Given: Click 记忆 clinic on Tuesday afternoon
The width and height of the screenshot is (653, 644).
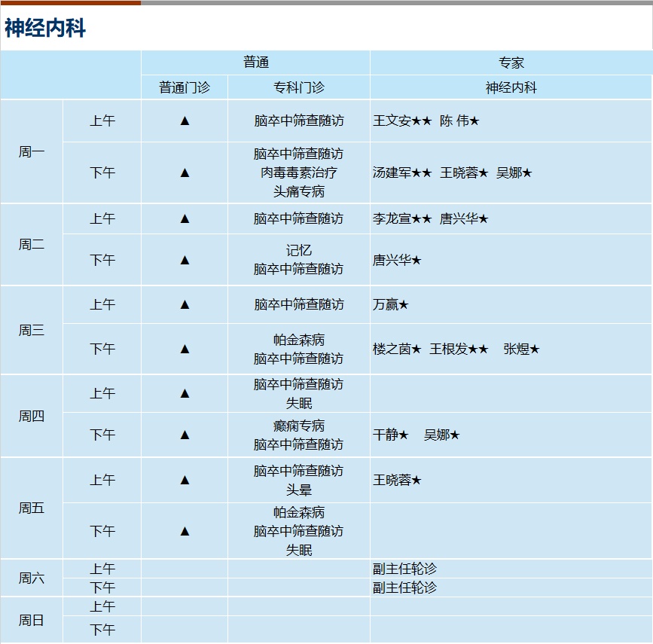Looking at the screenshot, I should 298,250.
